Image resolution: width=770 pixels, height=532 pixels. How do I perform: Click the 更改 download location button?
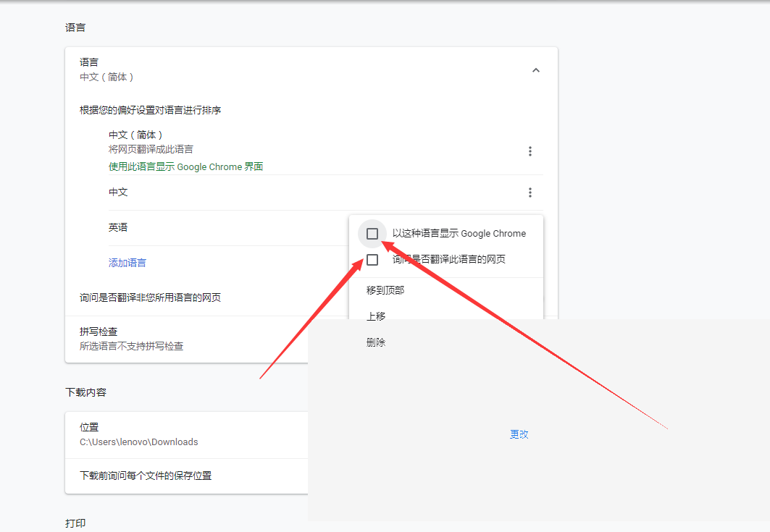click(x=519, y=434)
